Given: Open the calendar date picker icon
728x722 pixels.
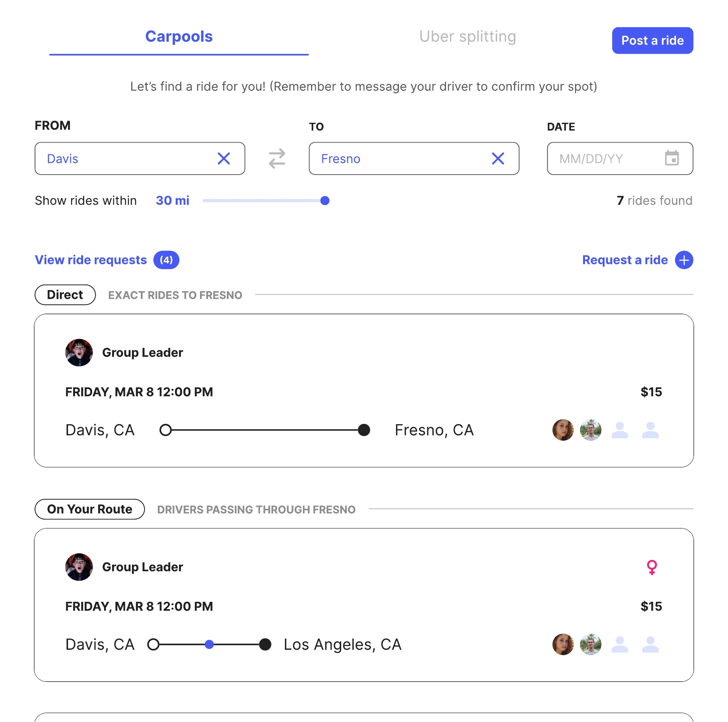Looking at the screenshot, I should click(x=672, y=158).
